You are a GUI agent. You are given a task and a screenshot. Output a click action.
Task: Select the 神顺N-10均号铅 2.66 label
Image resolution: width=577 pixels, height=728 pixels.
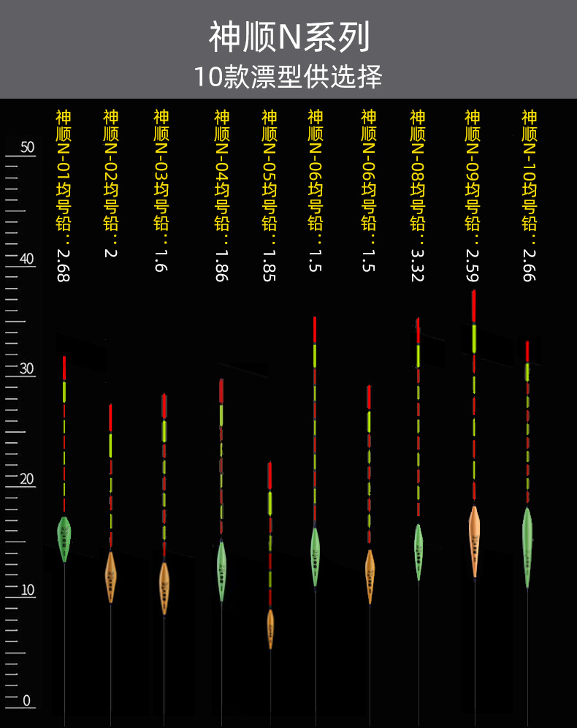(x=530, y=195)
